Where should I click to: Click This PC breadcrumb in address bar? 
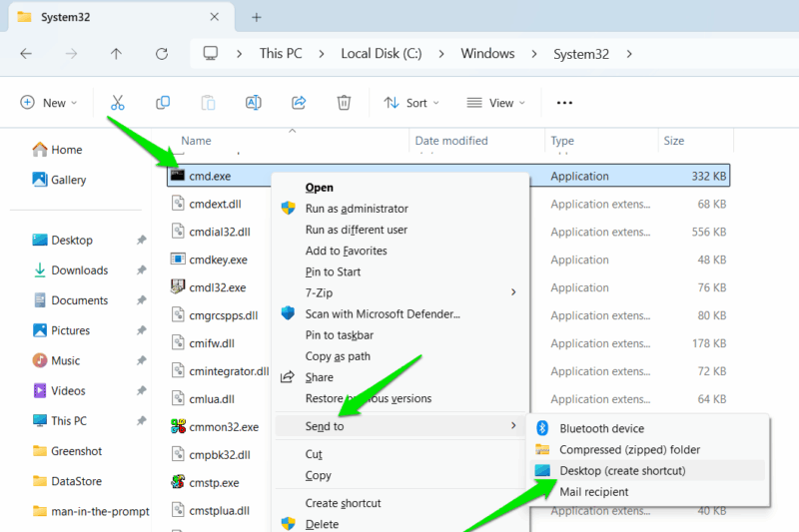click(x=281, y=54)
